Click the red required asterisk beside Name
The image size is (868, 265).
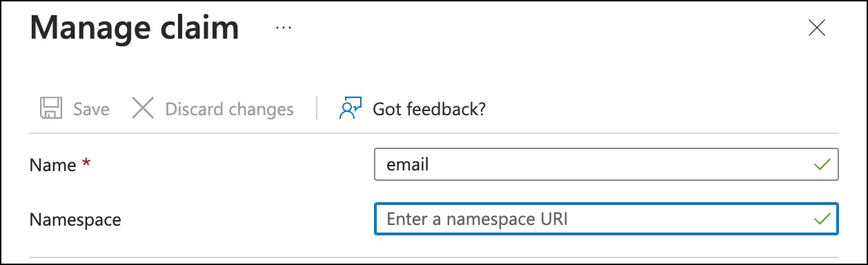86,164
